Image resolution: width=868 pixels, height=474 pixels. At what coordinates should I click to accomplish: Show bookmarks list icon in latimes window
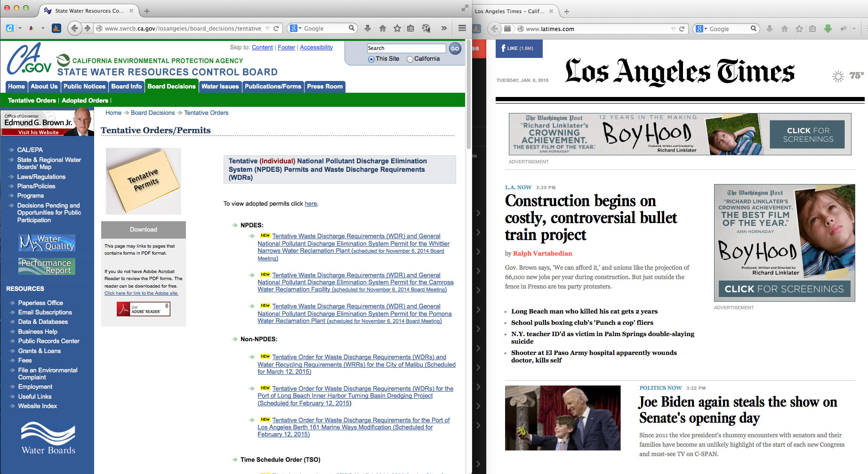click(x=812, y=29)
